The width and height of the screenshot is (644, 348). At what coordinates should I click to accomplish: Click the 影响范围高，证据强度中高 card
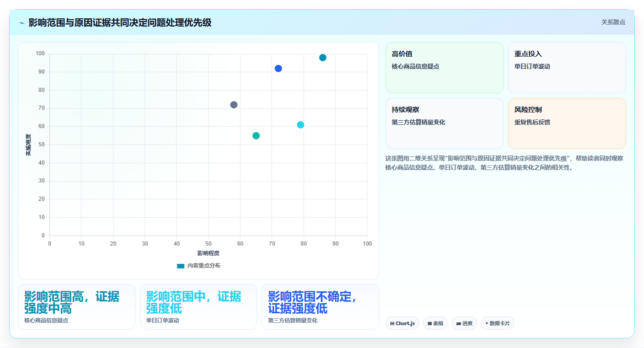point(76,307)
